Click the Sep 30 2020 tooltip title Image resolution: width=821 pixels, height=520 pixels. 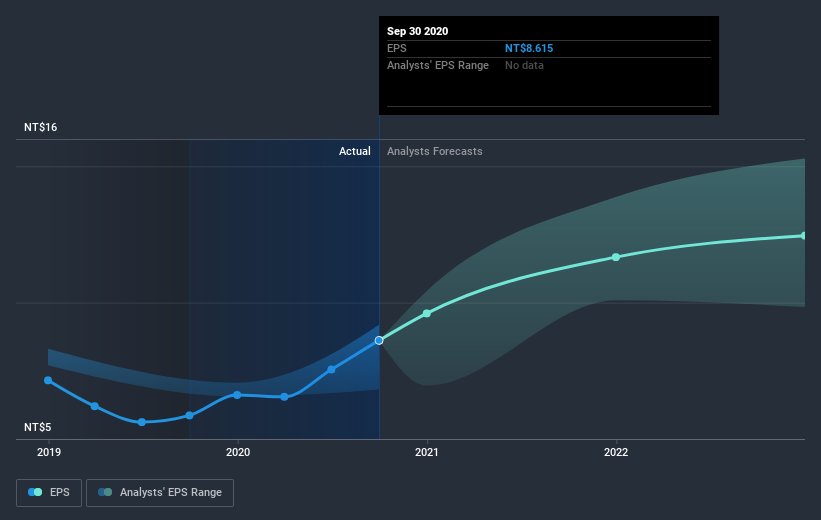pyautogui.click(x=417, y=31)
